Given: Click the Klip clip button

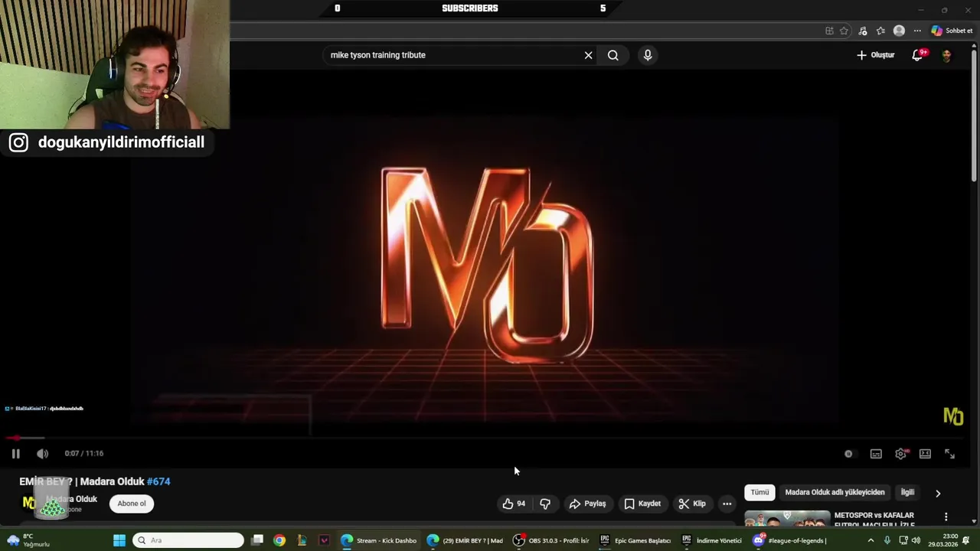Looking at the screenshot, I should tap(691, 504).
